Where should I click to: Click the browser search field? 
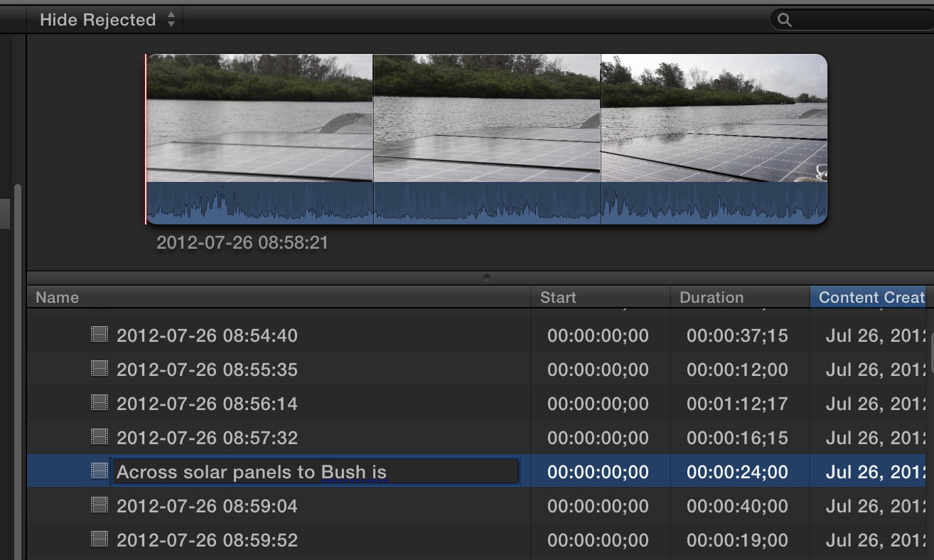tap(852, 20)
